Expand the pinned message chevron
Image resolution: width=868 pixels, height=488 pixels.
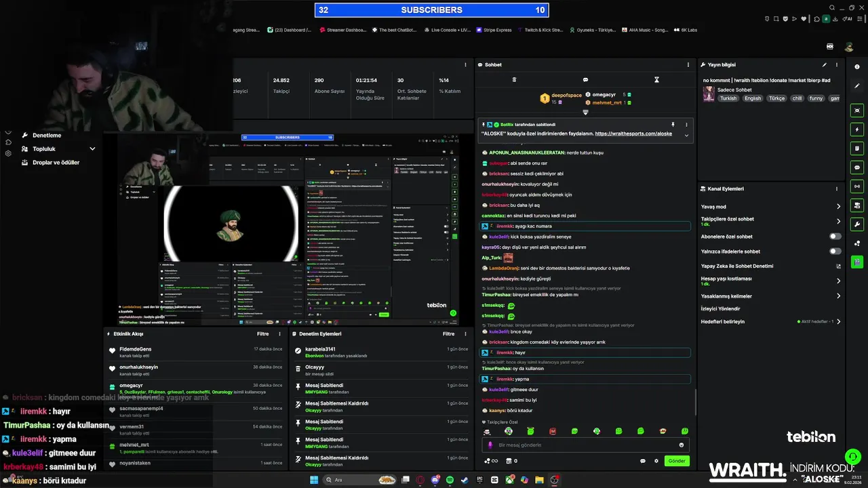click(x=686, y=135)
